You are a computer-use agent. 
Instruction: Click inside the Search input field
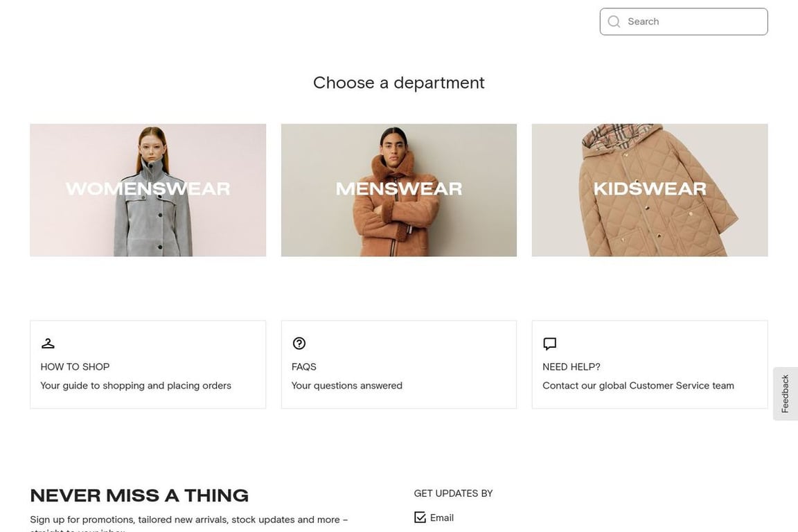[x=683, y=21]
